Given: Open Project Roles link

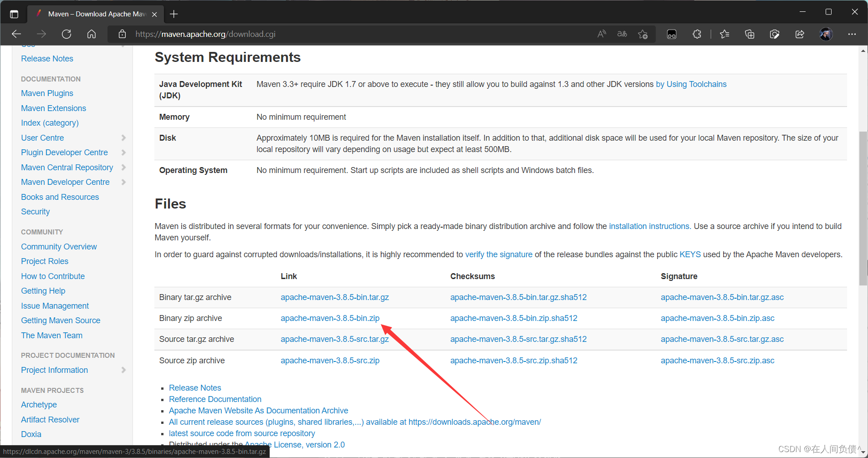Looking at the screenshot, I should 45,261.
